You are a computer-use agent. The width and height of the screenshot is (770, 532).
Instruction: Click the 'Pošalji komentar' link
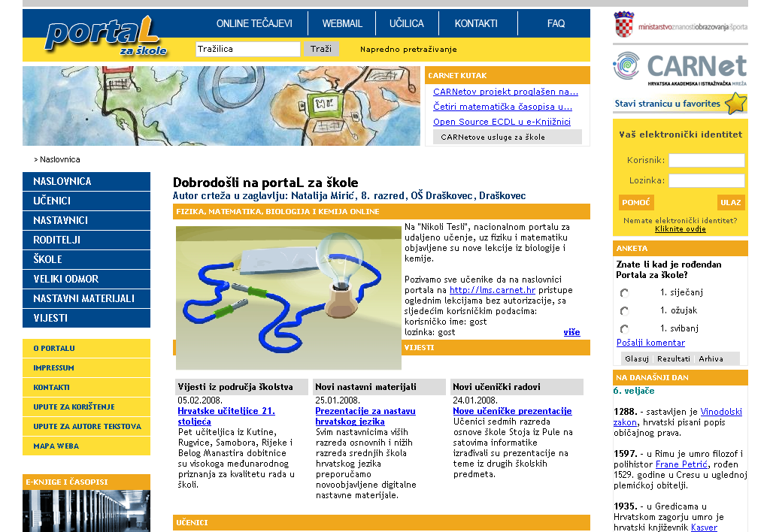pos(650,343)
